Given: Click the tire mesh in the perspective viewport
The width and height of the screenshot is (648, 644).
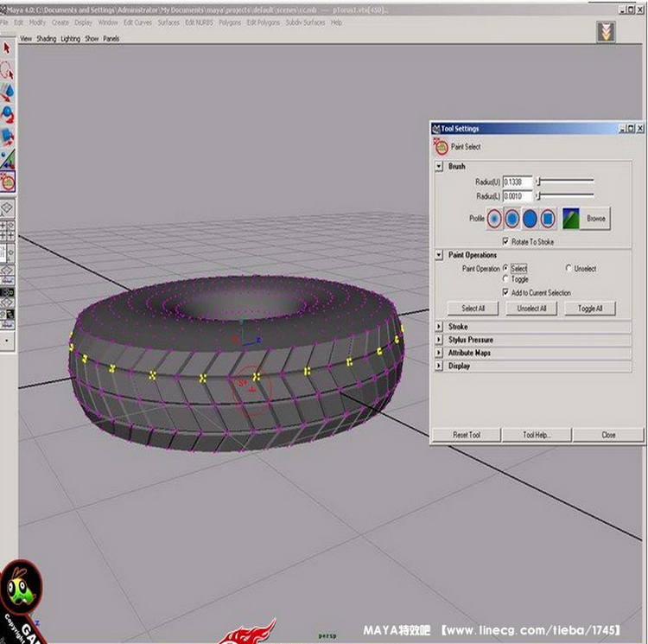Looking at the screenshot, I should (x=236, y=364).
